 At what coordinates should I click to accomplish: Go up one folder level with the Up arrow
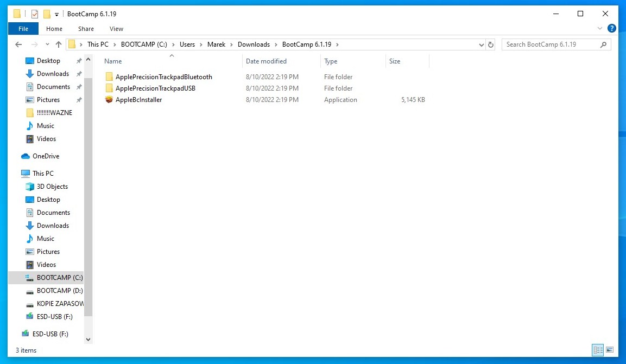[x=59, y=44]
